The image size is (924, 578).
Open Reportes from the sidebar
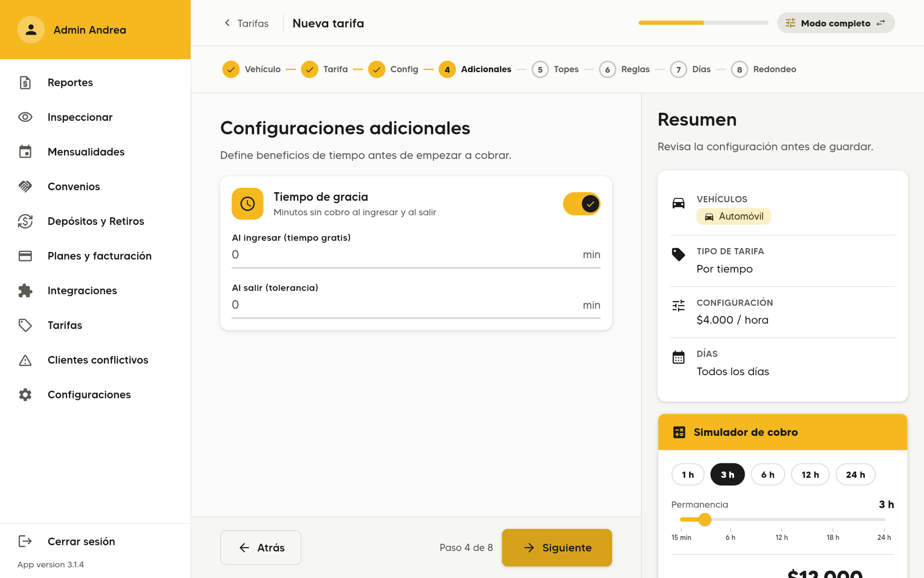click(x=95, y=82)
